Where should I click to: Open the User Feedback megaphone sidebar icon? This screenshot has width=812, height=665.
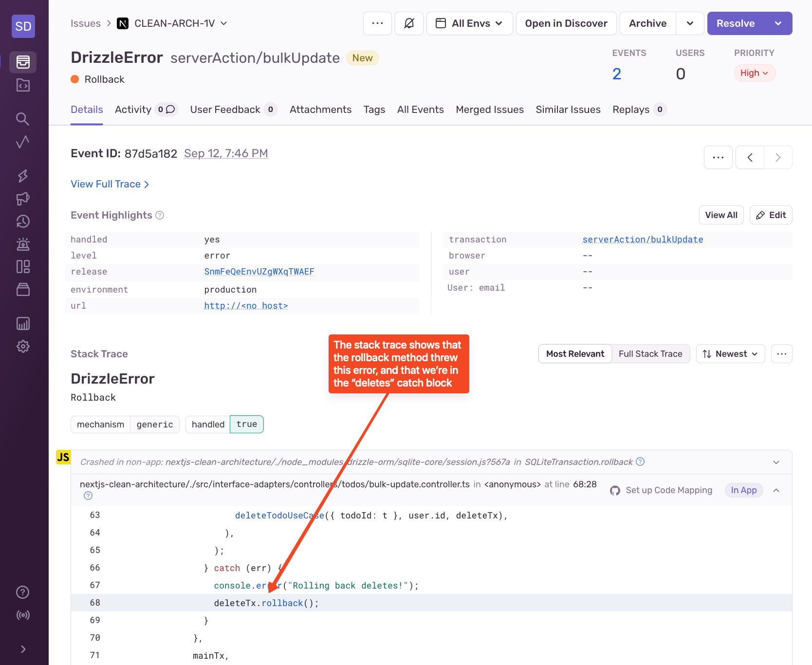[23, 199]
